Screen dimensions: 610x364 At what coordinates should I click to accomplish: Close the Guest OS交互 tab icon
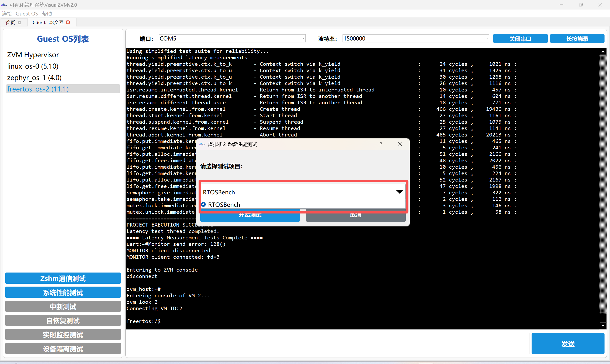pos(68,22)
